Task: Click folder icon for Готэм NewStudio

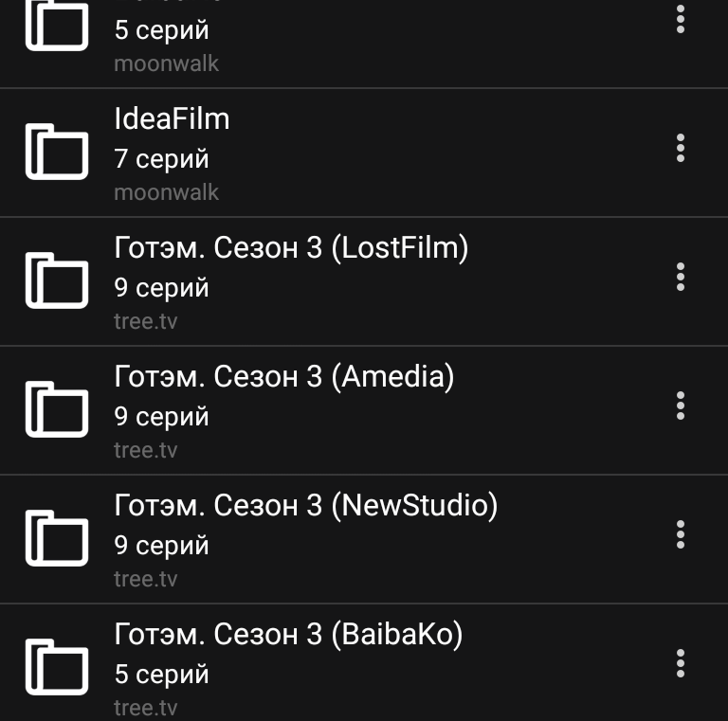Action: coord(57,538)
